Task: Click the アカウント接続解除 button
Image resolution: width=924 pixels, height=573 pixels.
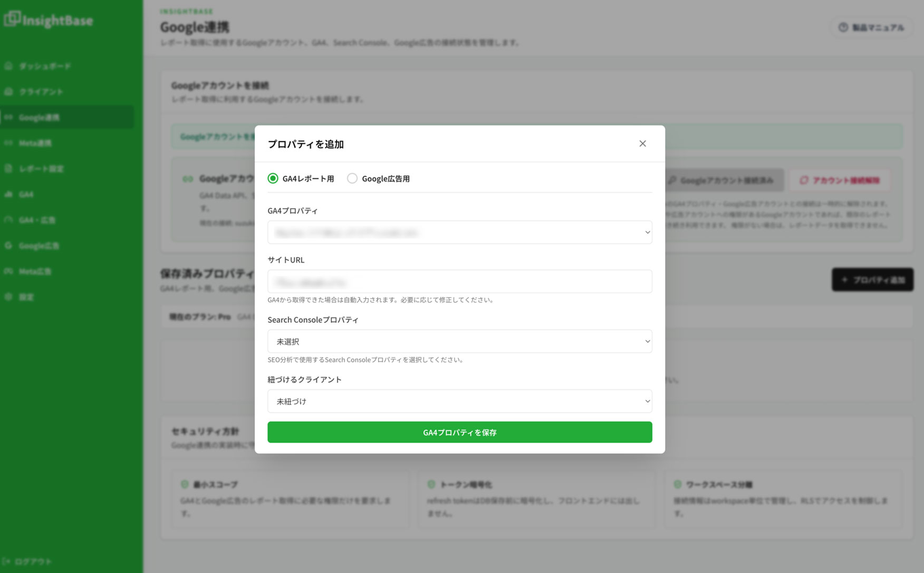Action: [x=840, y=180]
